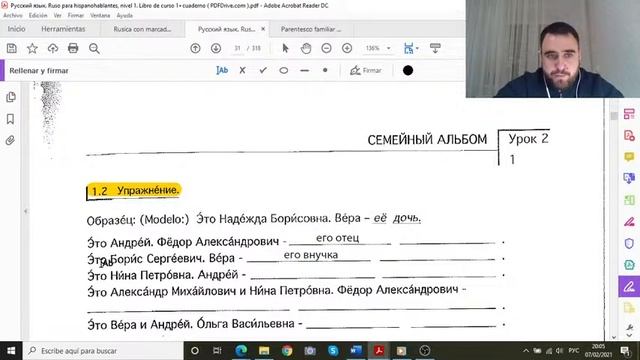Select the dot tool
640x360 pixels.
(x=325, y=70)
